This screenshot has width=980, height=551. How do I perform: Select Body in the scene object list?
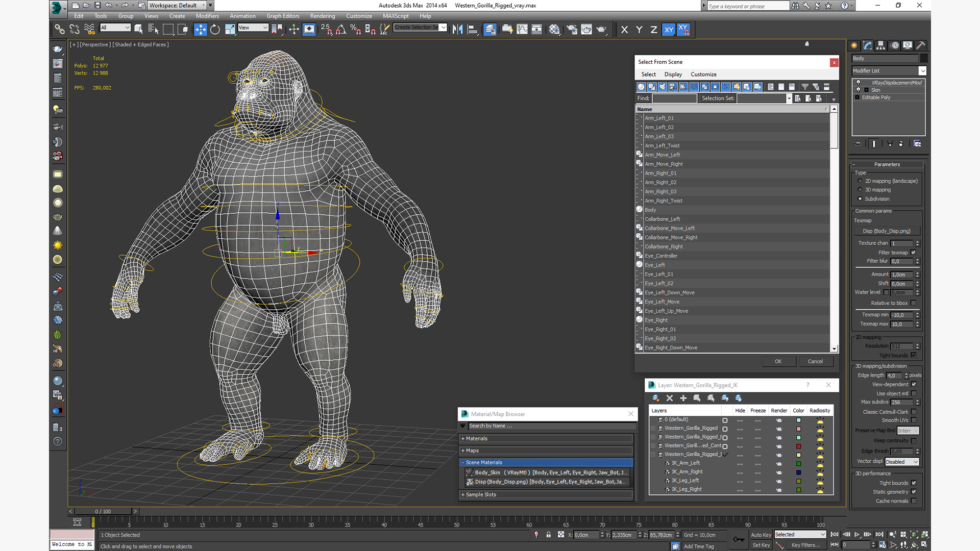650,210
